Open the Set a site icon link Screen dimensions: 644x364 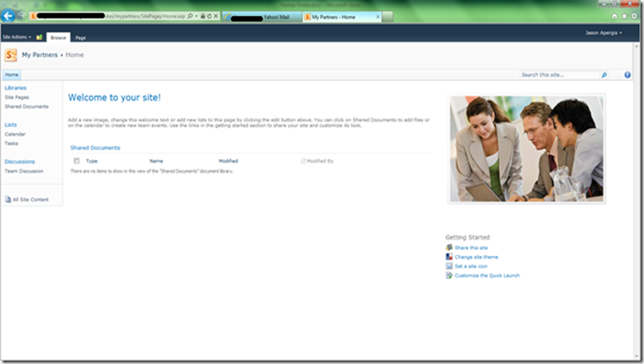click(x=471, y=266)
